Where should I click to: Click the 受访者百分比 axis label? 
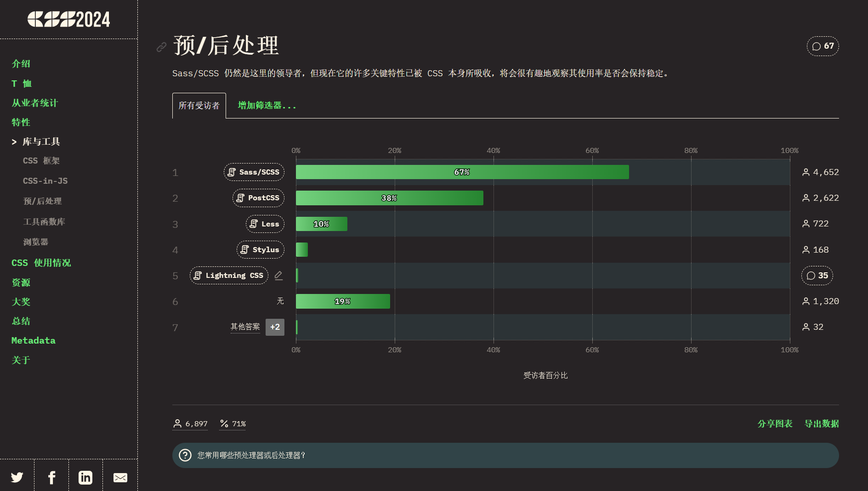coord(545,376)
